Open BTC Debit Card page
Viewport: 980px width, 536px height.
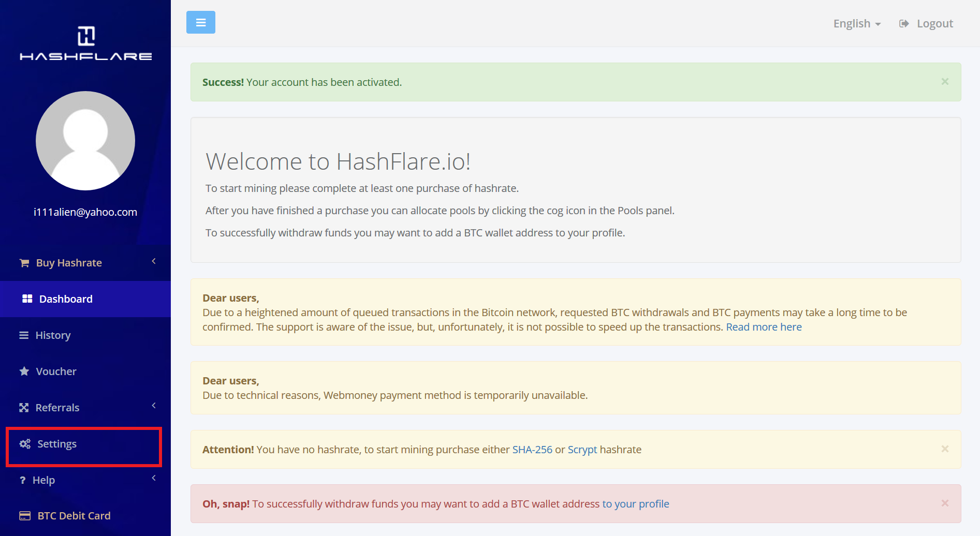(x=85, y=516)
